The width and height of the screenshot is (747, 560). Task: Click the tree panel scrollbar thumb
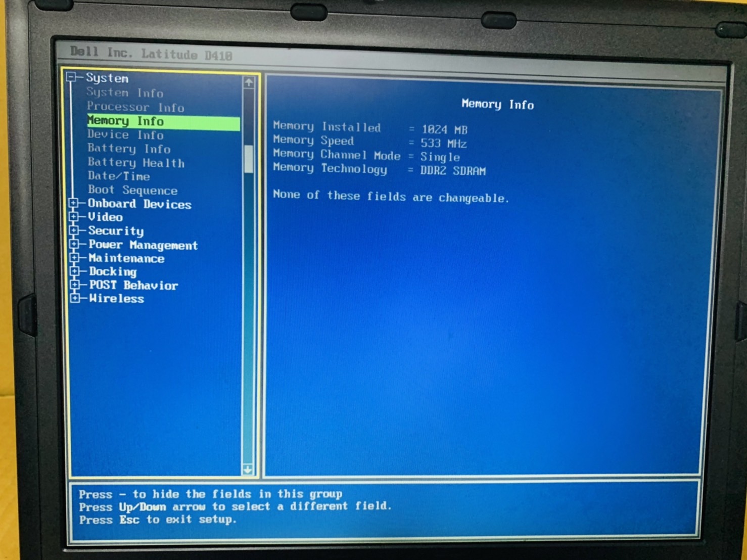tap(248, 159)
